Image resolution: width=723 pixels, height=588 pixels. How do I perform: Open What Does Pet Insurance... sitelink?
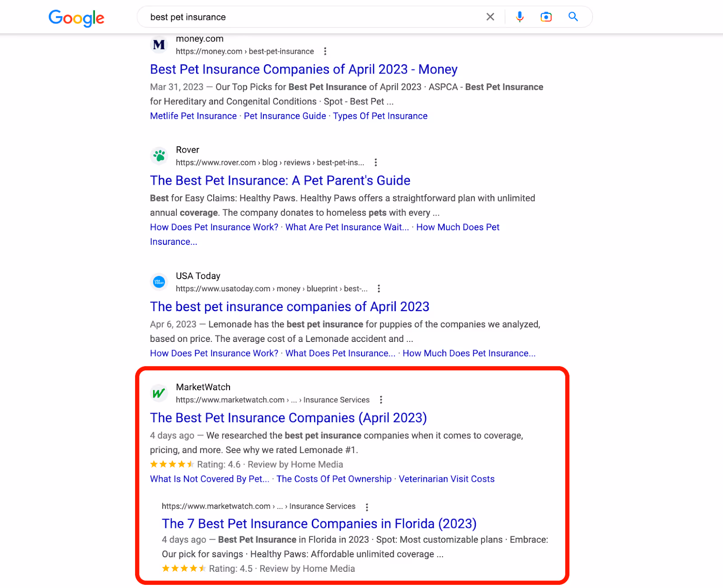click(340, 353)
